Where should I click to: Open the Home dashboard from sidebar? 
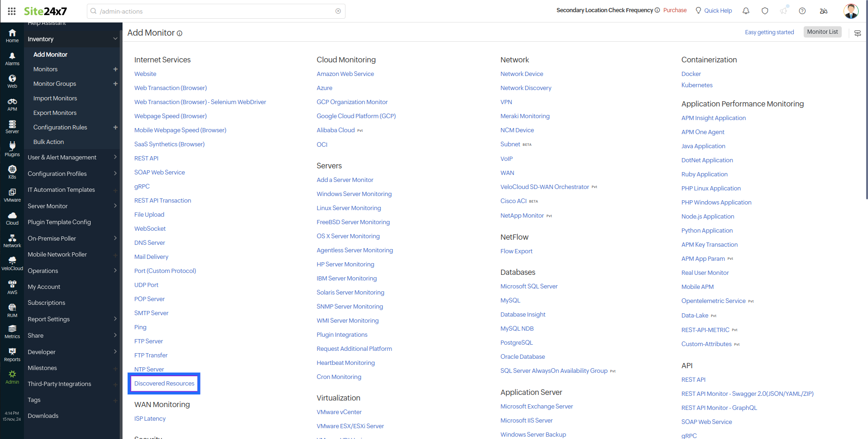(x=12, y=34)
